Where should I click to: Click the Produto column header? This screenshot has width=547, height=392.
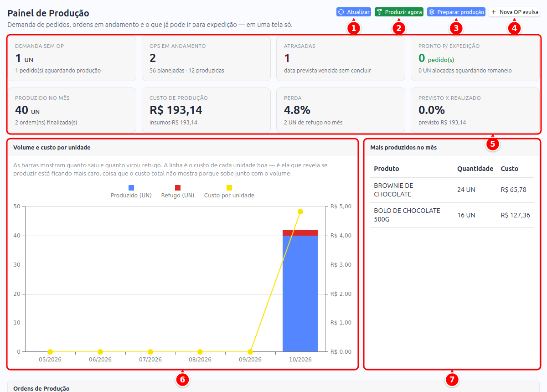pos(387,169)
